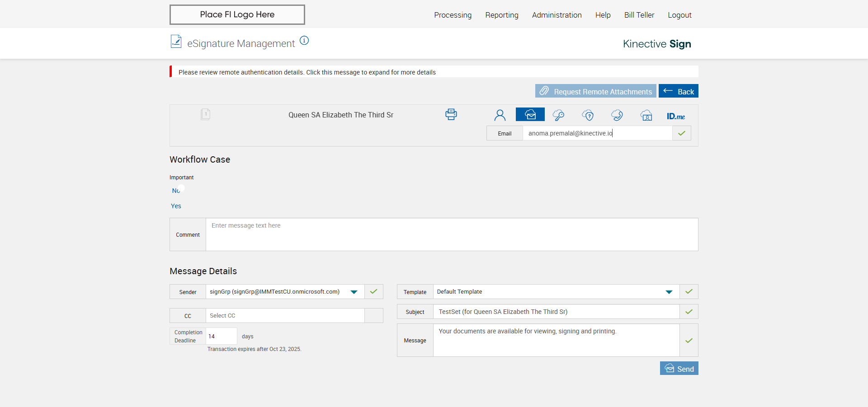Expand the Template dropdown arrow
The height and width of the screenshot is (407, 868).
tap(669, 292)
